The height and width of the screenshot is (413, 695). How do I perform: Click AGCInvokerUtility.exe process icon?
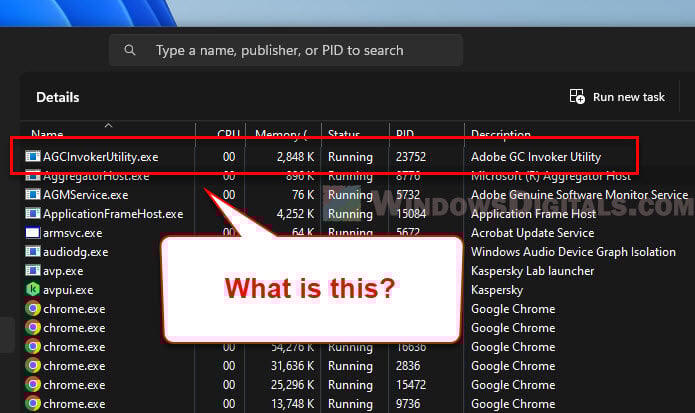(x=33, y=156)
